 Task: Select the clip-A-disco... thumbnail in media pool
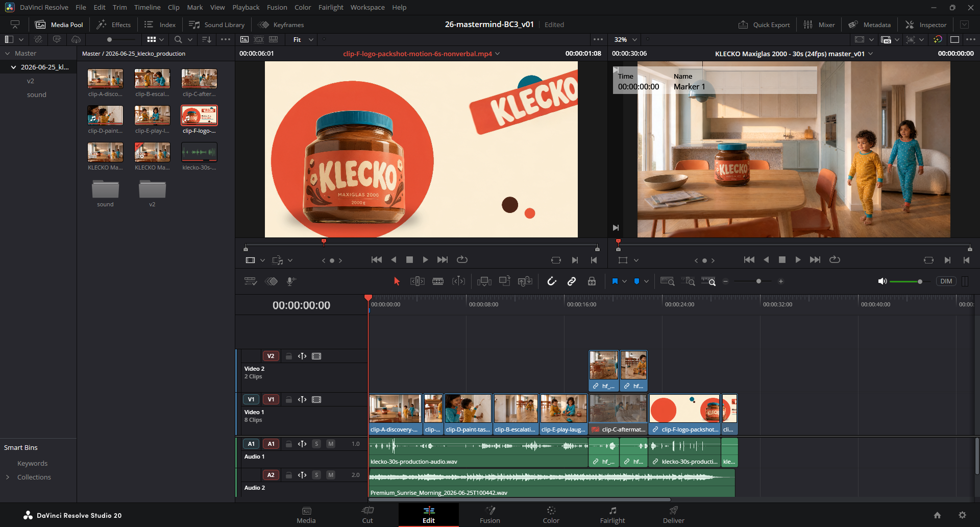tap(105, 79)
